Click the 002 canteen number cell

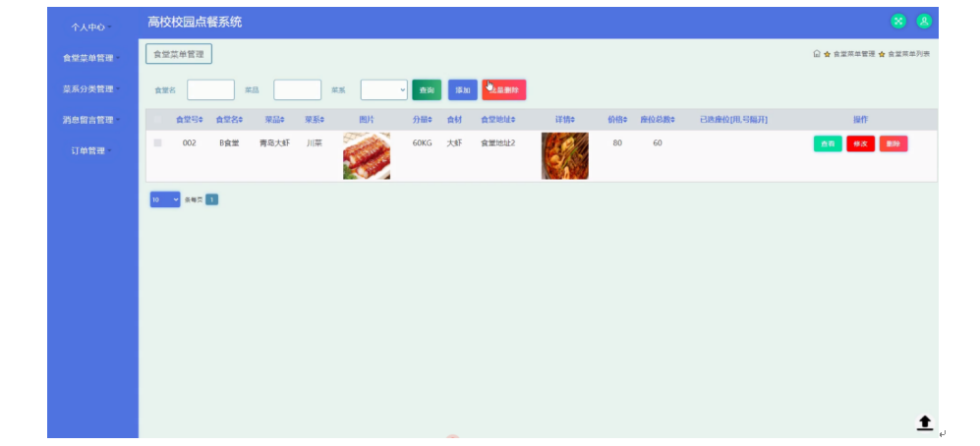coord(190,143)
